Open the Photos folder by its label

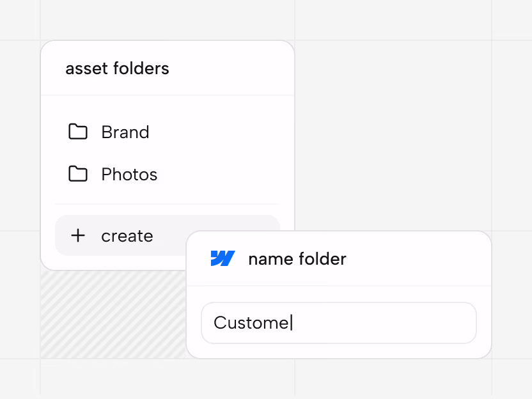pos(129,175)
